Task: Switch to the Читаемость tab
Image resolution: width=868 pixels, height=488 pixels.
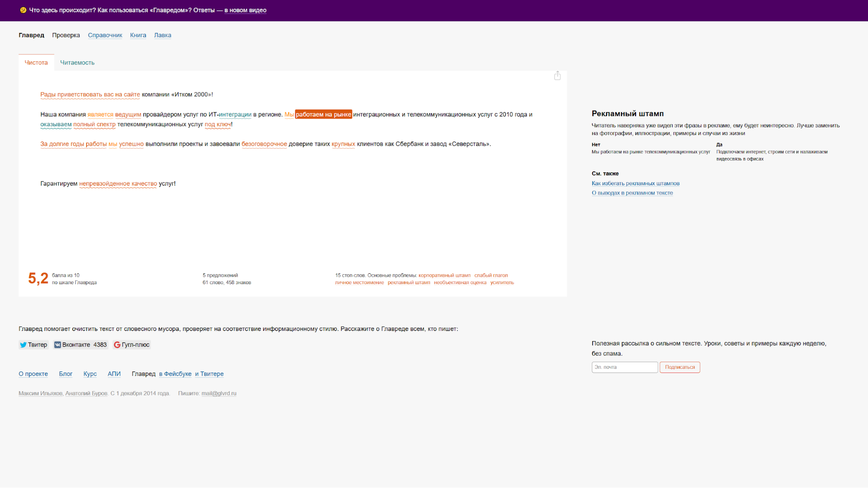Action: (x=77, y=62)
